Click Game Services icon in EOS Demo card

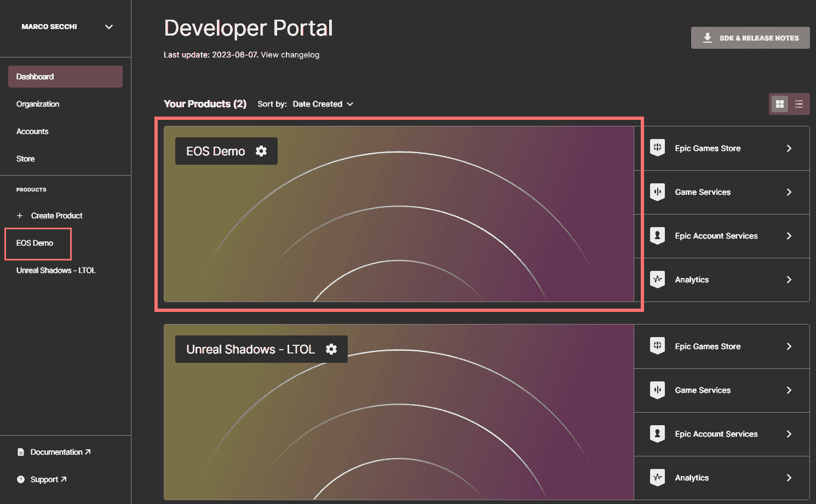(657, 192)
